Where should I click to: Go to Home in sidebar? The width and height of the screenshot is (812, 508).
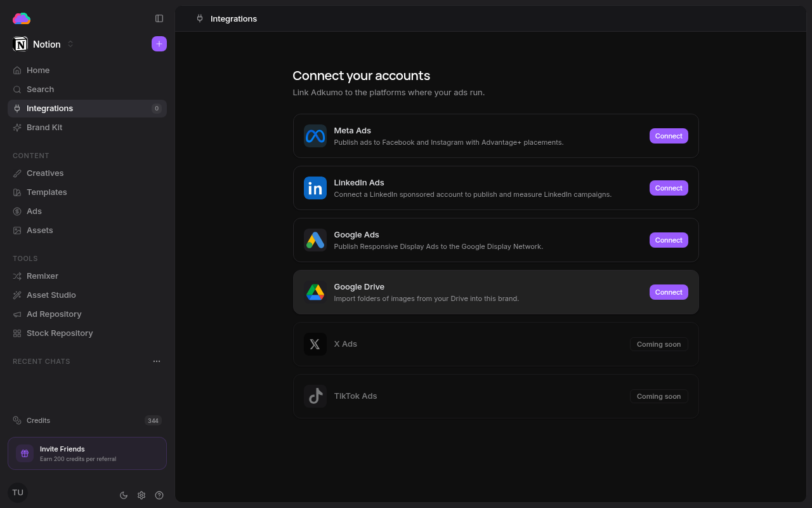[87, 70]
